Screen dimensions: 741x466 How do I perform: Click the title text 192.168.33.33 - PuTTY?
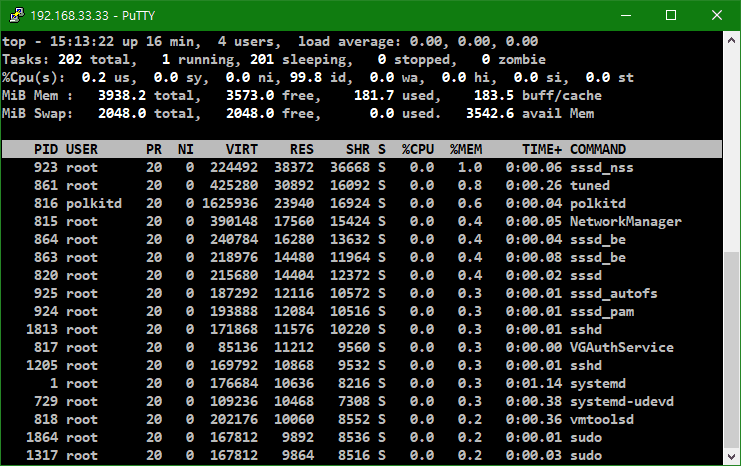coord(93,16)
